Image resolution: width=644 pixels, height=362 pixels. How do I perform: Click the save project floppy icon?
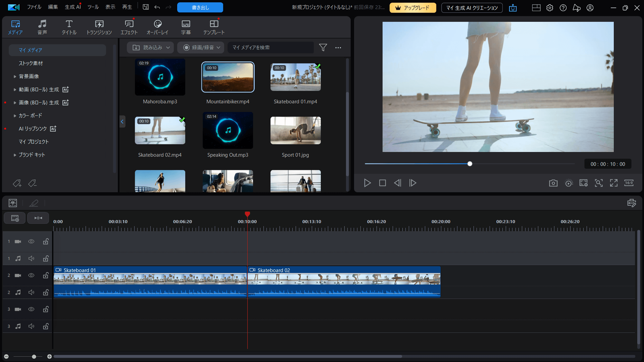coord(146,7)
